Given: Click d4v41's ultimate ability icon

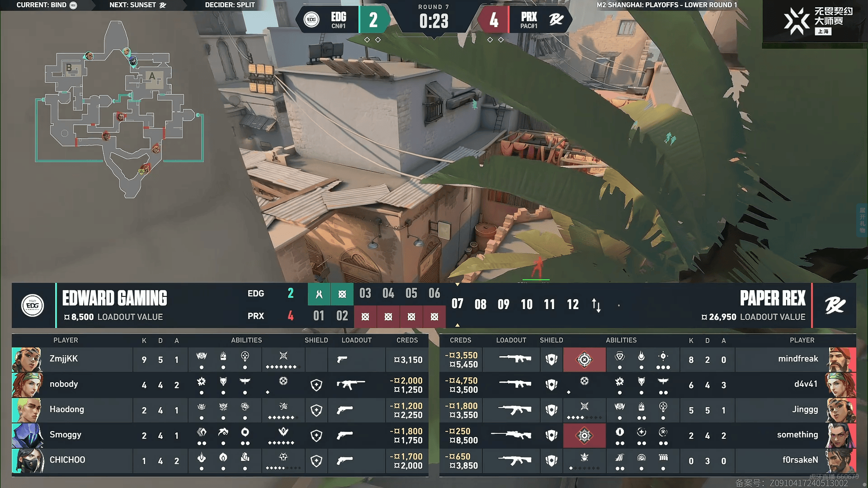Looking at the screenshot, I should coord(584,381).
